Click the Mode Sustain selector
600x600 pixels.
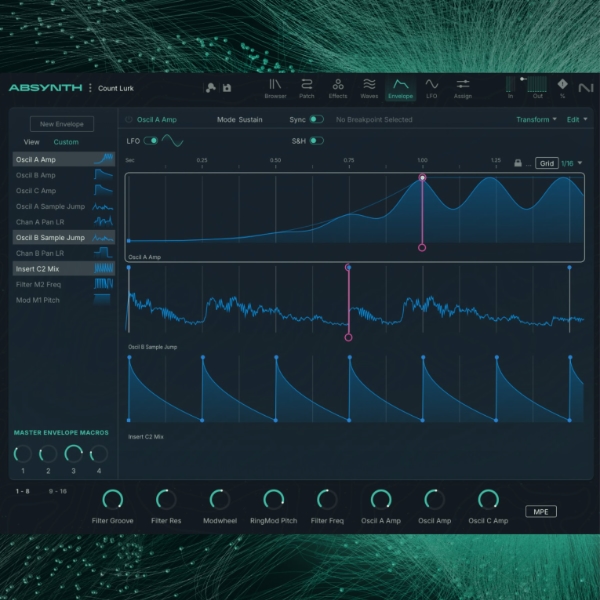pos(240,119)
